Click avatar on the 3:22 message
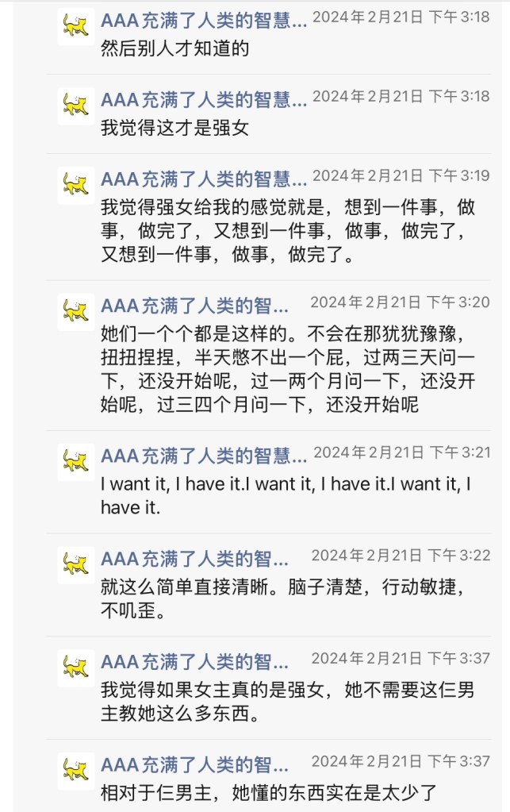The height and width of the screenshot is (812, 510). coord(75,564)
